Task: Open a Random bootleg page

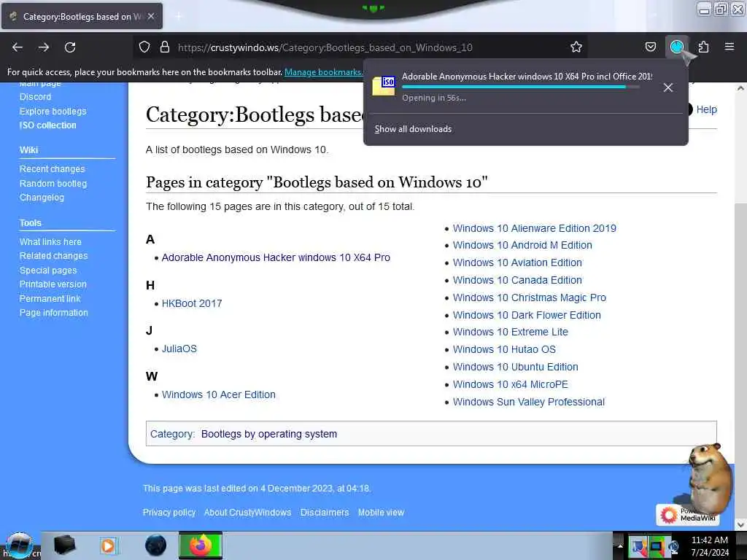Action: (53, 183)
